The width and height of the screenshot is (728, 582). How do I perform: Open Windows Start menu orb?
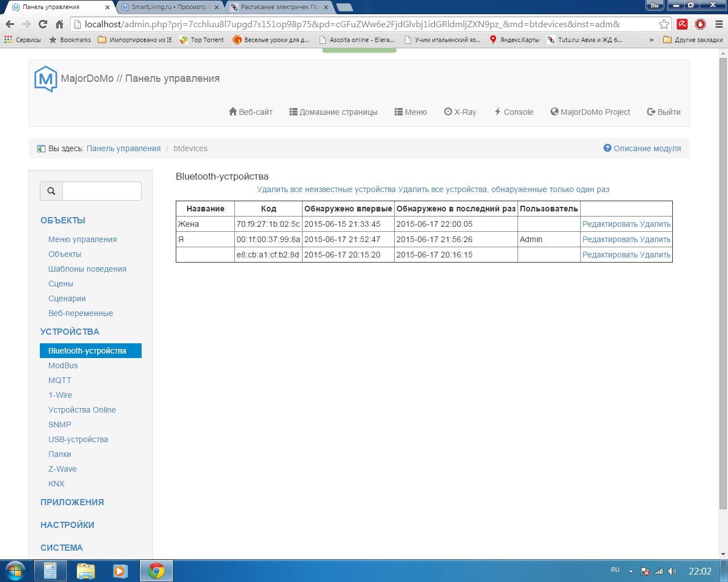(x=15, y=571)
